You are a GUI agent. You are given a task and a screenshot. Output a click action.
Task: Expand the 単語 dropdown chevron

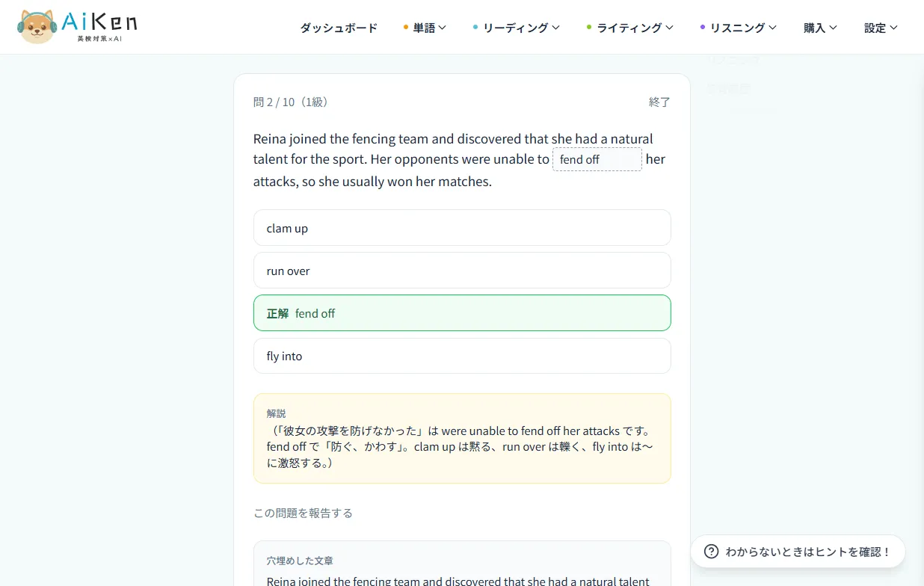pos(443,28)
